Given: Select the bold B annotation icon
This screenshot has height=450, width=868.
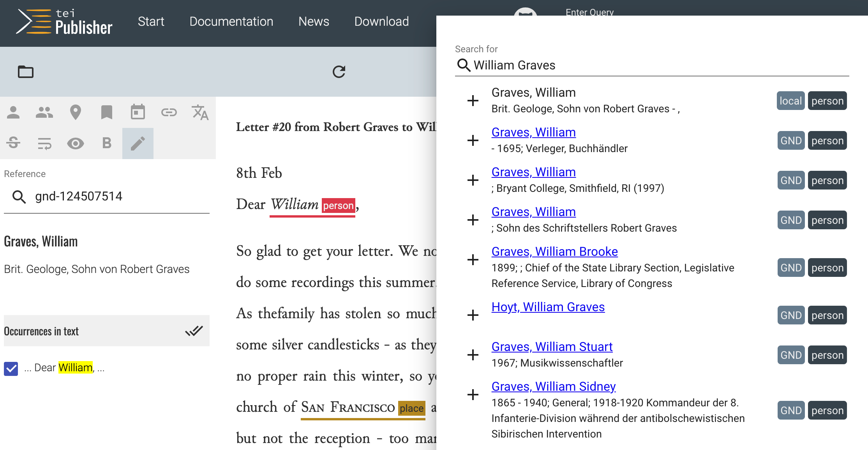Looking at the screenshot, I should 107,143.
